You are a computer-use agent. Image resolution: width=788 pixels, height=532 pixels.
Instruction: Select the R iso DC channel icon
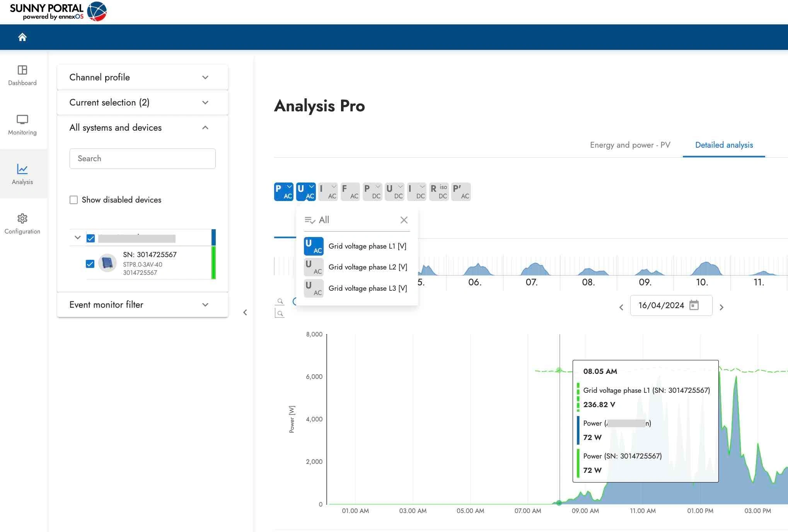click(439, 192)
